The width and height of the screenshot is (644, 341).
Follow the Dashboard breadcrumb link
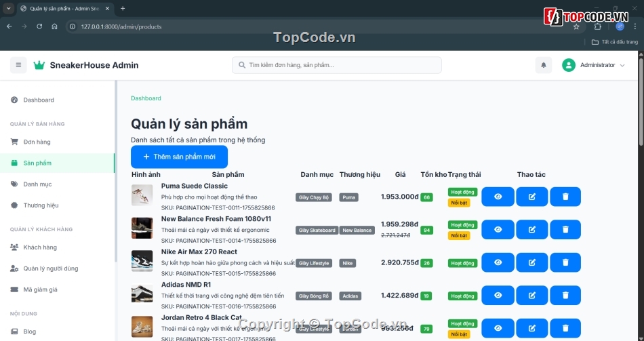146,98
